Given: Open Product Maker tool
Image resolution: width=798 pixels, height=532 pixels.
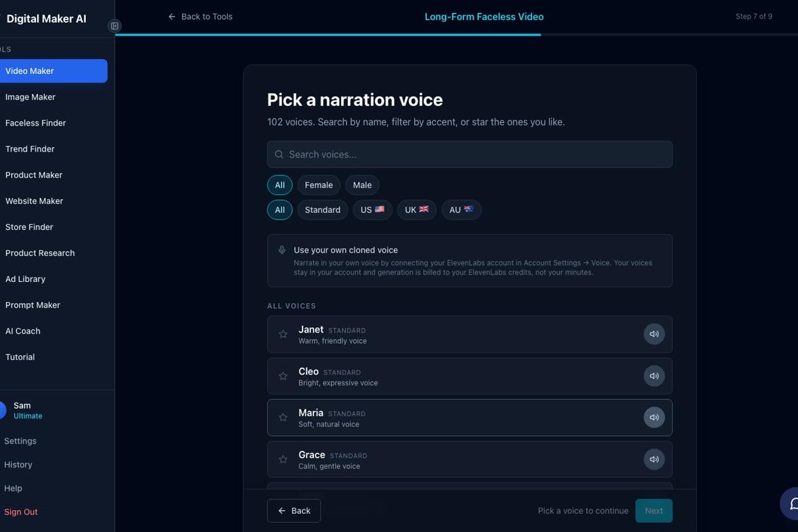Looking at the screenshot, I should coord(53,175).
